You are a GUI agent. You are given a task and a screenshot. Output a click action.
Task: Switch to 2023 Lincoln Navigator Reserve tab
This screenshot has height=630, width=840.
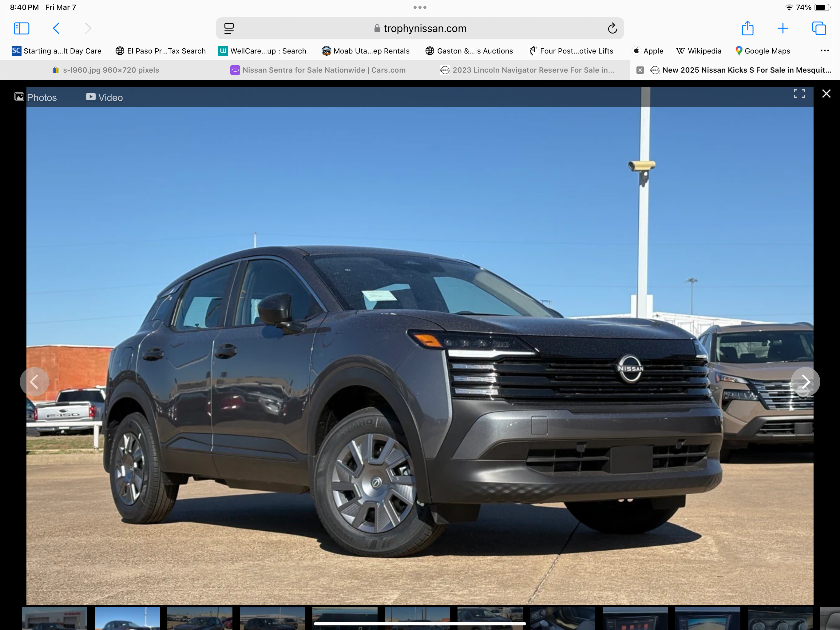tap(525, 70)
